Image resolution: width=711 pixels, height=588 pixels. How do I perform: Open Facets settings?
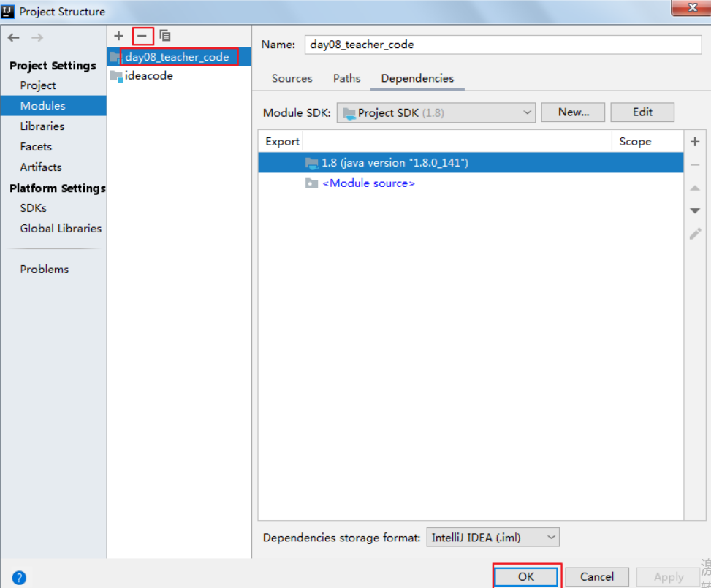[36, 146]
